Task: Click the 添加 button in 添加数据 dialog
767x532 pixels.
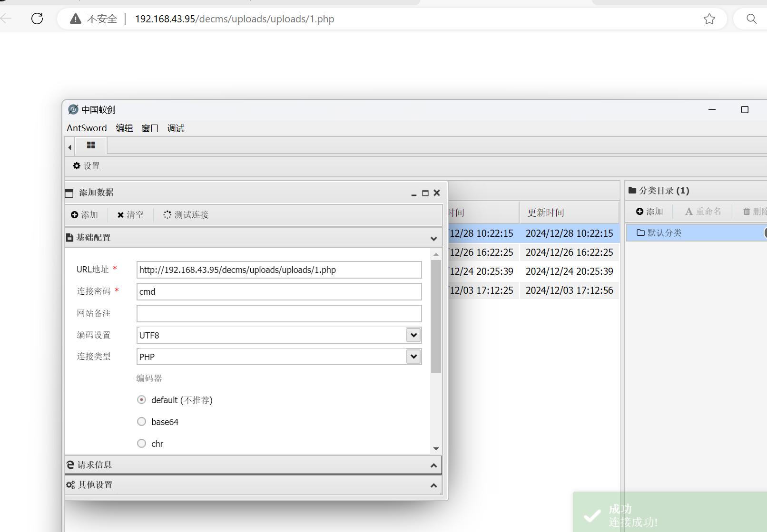Action: (85, 215)
